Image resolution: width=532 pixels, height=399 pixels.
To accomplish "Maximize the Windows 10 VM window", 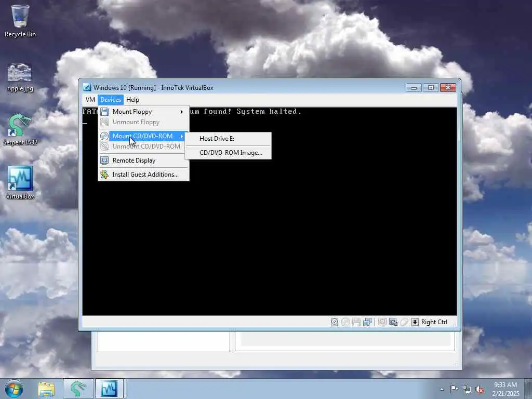I will [x=431, y=88].
